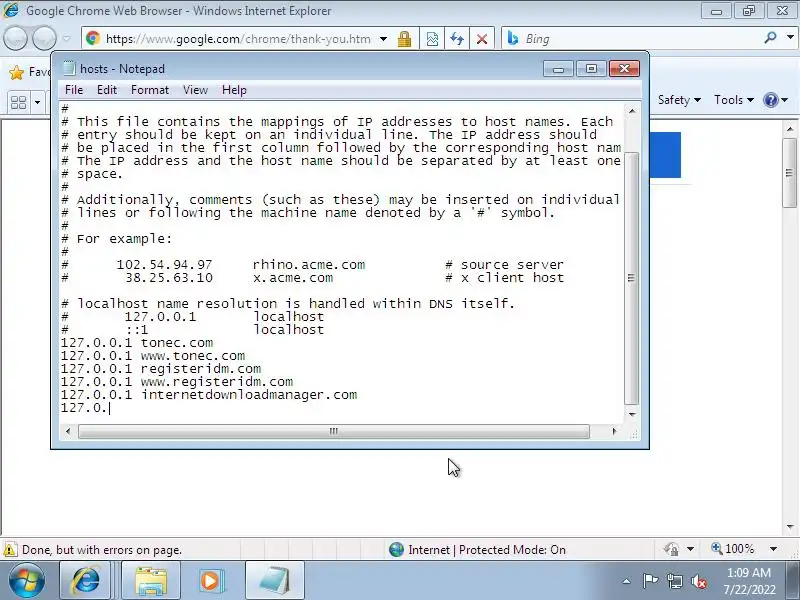The height and width of the screenshot is (600, 800).
Task: Click the muted volume tray icon
Action: [698, 581]
